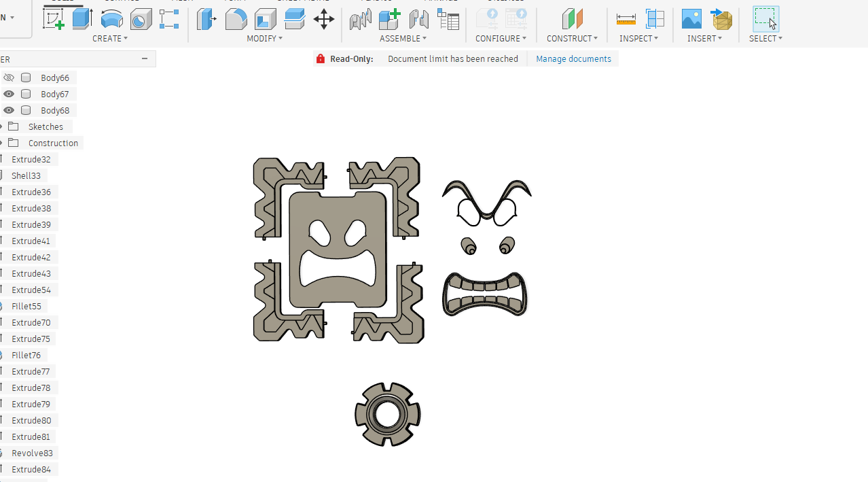Select the Revolve tool icon
Viewport: 868px width, 482px height.
coord(111,18)
